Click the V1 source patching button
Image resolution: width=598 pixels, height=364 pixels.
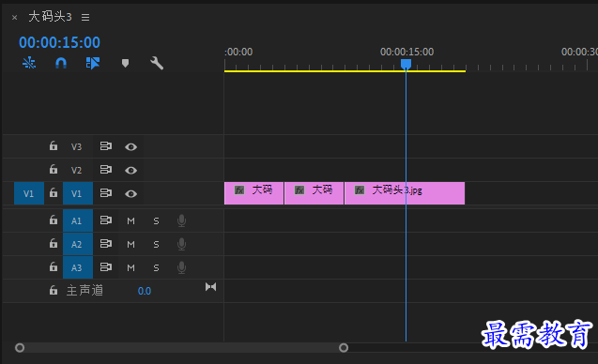(29, 193)
